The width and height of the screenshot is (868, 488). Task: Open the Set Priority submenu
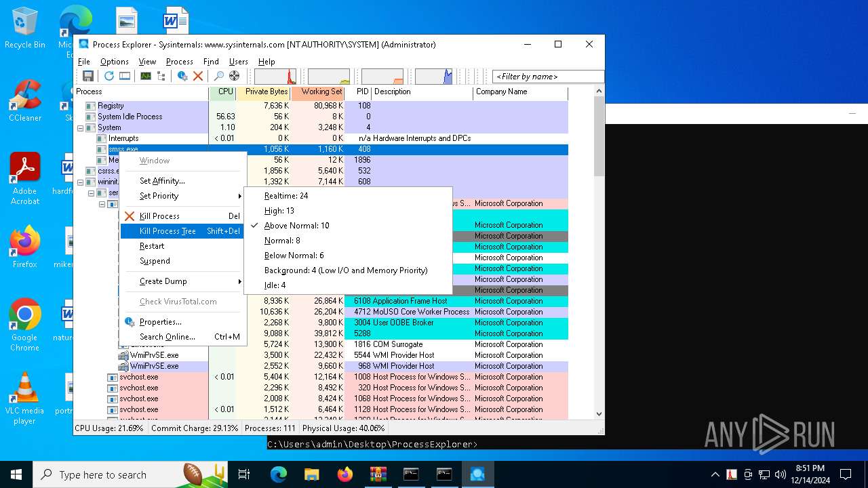182,196
